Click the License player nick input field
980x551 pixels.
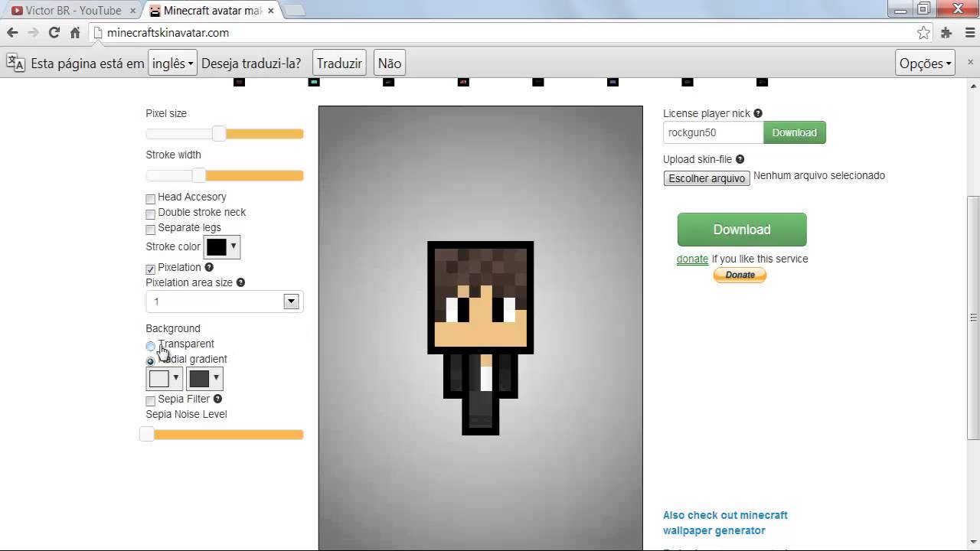click(714, 132)
